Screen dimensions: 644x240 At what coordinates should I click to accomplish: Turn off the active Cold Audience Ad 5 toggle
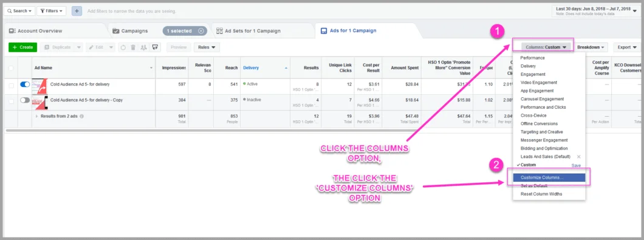pos(25,84)
